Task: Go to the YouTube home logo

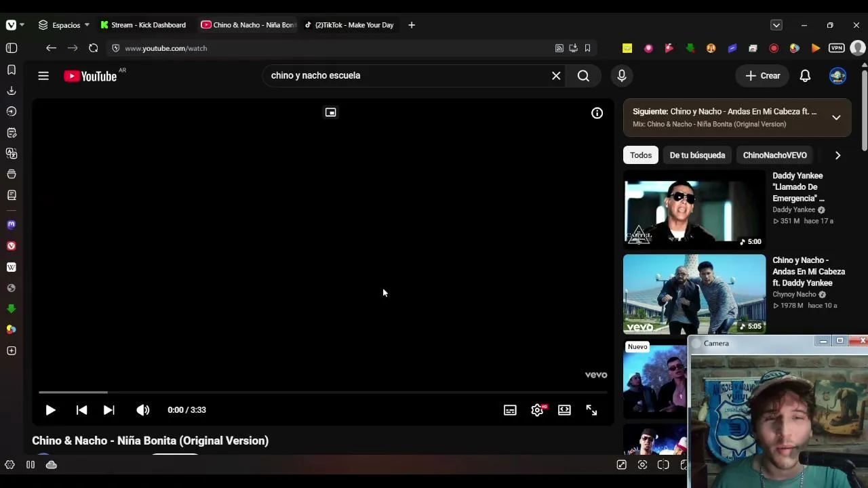Action: point(90,76)
